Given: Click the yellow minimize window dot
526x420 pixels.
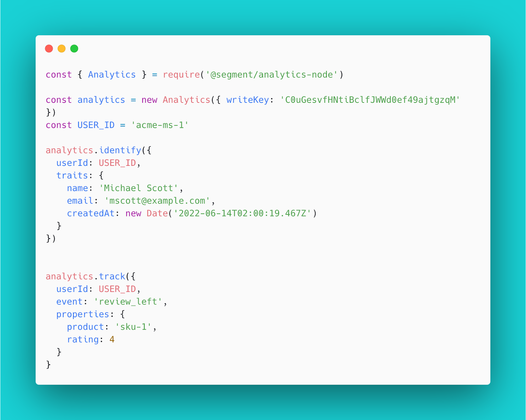Looking at the screenshot, I should click(61, 49).
